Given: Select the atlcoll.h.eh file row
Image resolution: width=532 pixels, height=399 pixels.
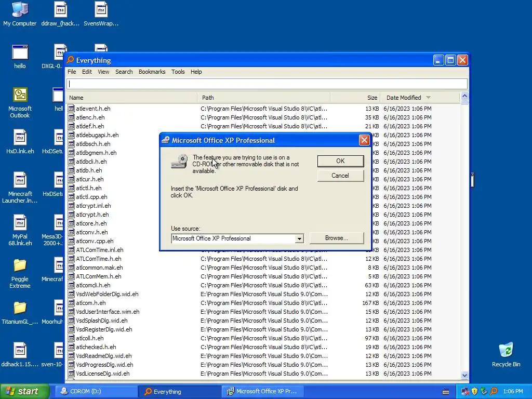Looking at the screenshot, I should click(262, 338).
